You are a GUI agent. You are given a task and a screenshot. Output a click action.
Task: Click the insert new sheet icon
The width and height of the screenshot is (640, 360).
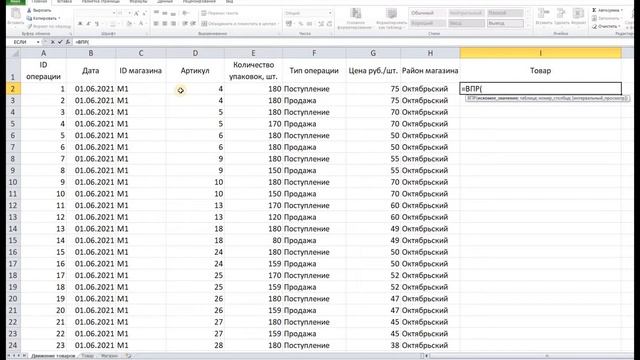(128, 356)
